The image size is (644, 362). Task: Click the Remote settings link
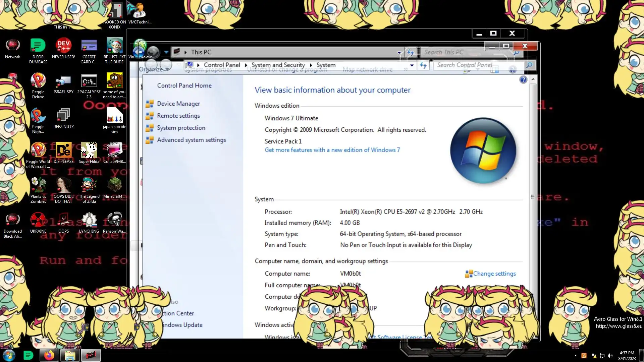(x=178, y=116)
